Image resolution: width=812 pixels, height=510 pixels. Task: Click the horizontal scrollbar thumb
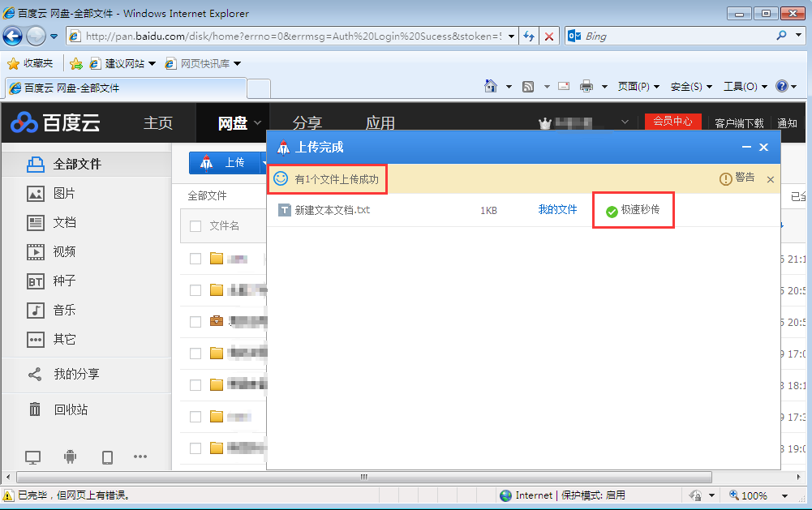point(364,476)
